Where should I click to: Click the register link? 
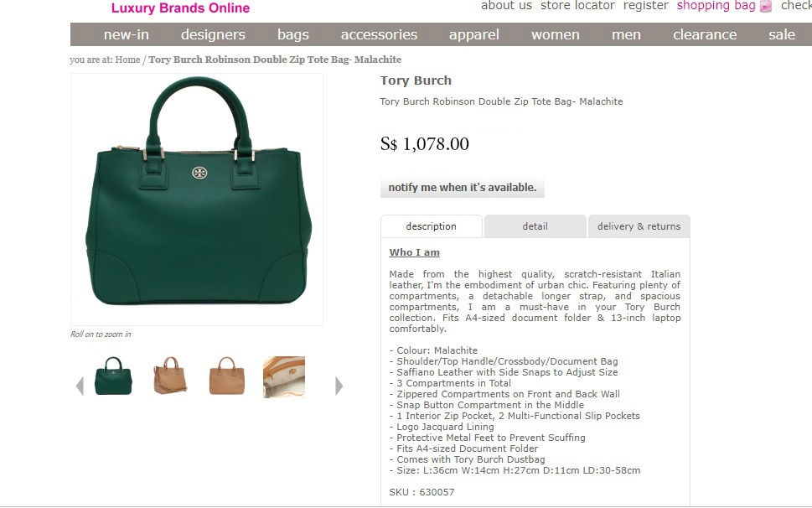(646, 6)
